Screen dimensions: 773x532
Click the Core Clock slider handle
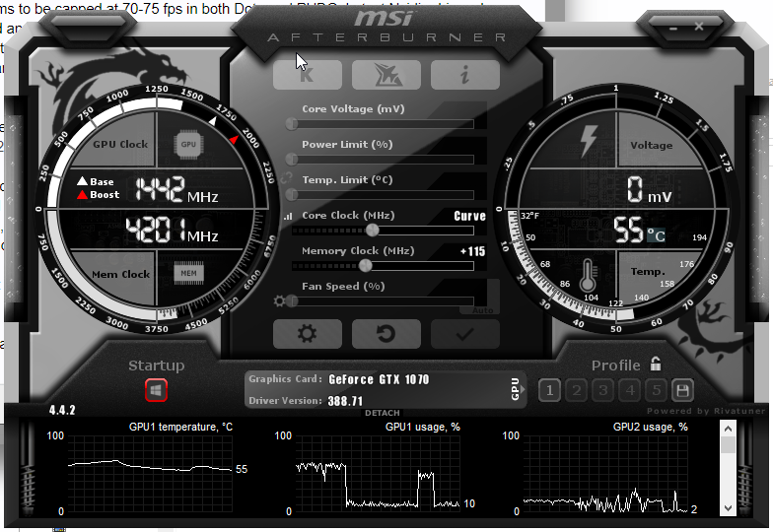373,231
